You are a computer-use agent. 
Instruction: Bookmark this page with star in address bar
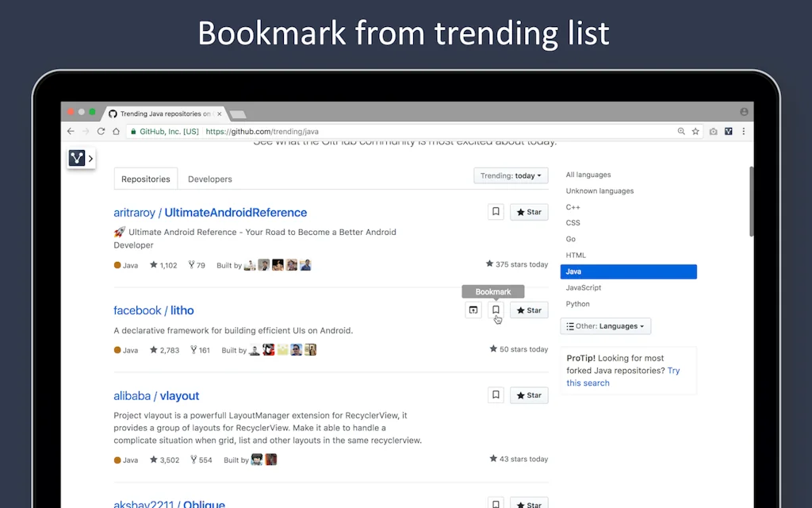pos(695,131)
